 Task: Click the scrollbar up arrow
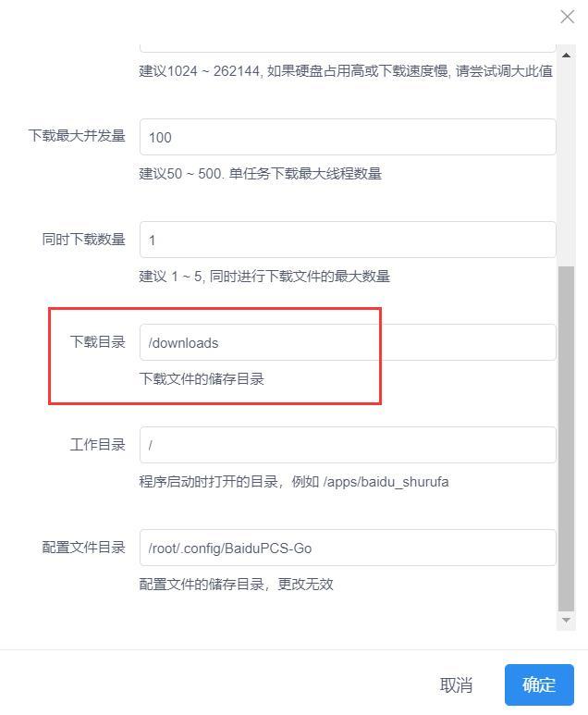[x=566, y=55]
